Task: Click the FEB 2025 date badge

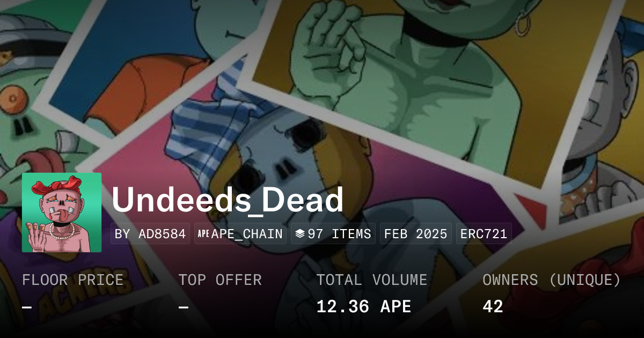Action: click(x=416, y=234)
